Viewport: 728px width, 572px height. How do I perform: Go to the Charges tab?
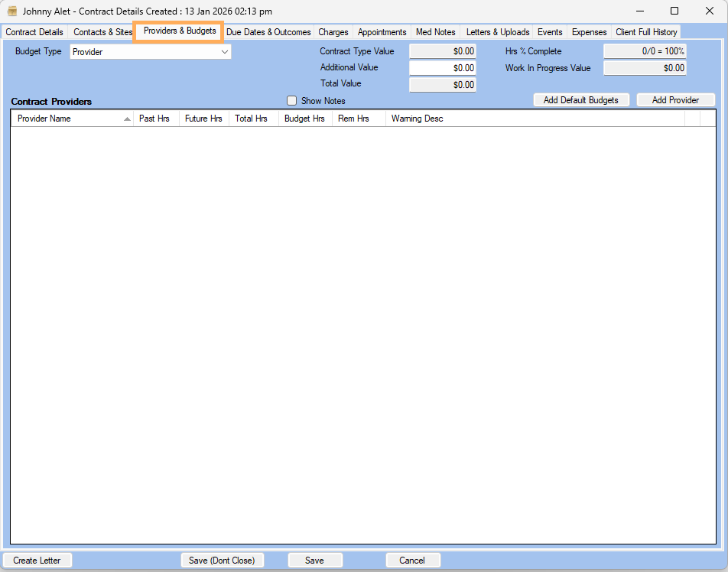click(333, 32)
